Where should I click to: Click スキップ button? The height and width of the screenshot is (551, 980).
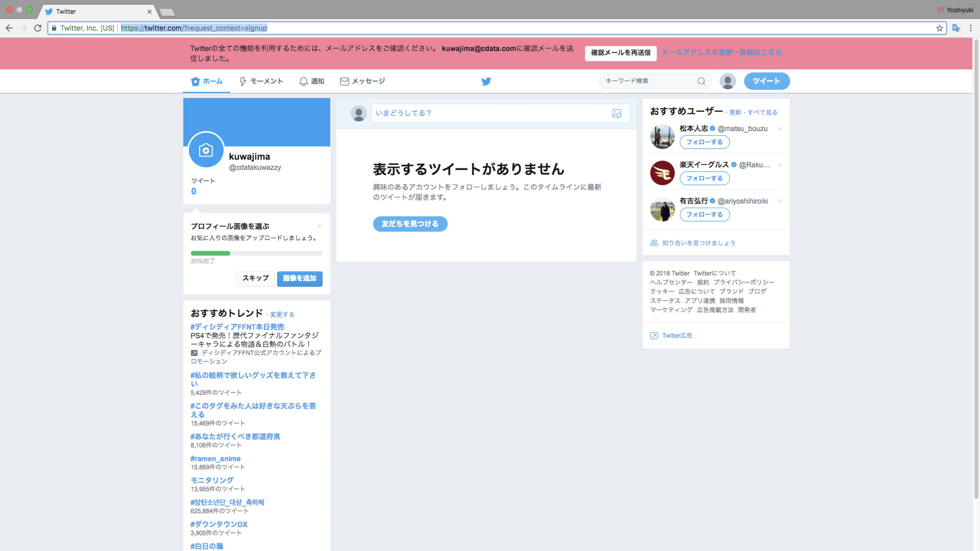click(255, 278)
